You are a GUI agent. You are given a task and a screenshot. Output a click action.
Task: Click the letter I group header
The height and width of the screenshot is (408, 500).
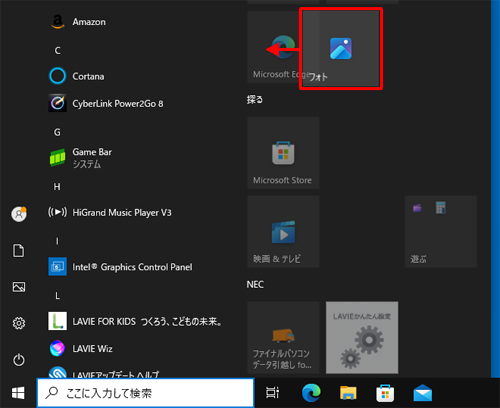(57, 241)
